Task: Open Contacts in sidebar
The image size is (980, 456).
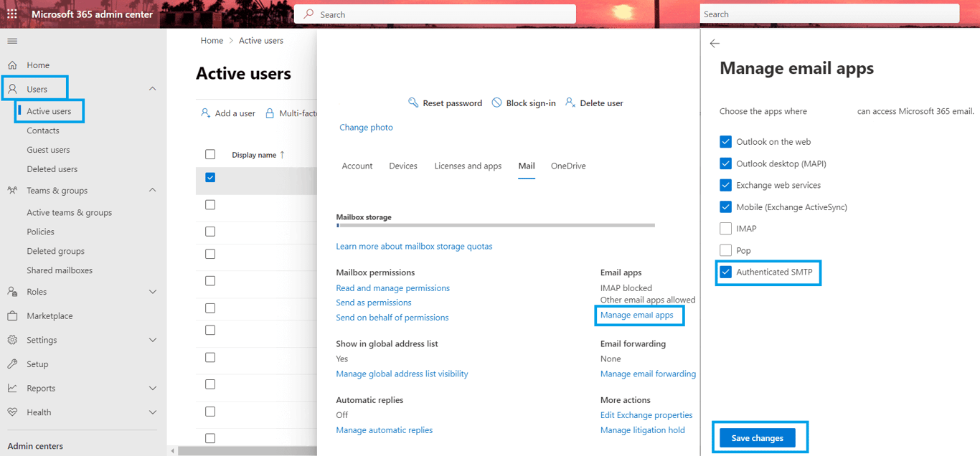Action: (43, 130)
